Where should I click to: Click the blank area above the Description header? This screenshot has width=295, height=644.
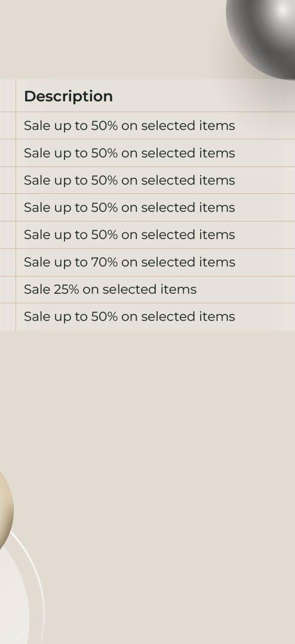pos(111,39)
